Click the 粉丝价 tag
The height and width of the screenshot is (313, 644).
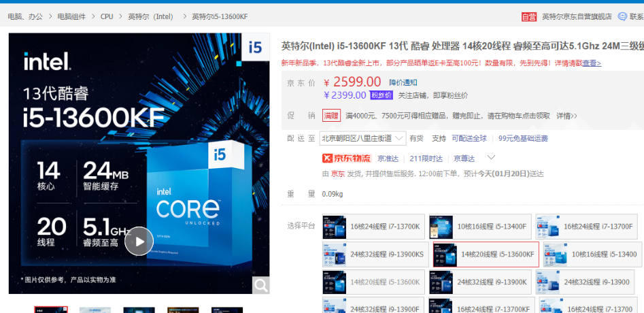coord(382,95)
